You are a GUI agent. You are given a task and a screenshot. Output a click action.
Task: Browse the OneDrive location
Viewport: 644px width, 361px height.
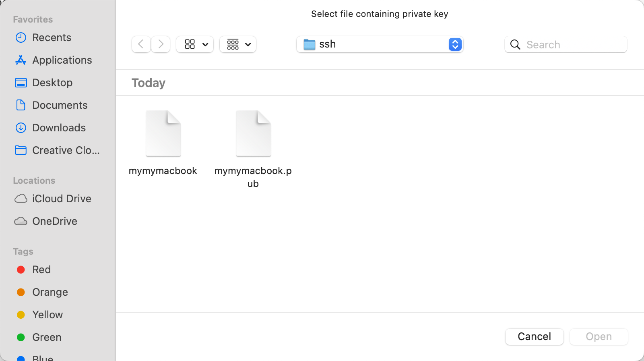(55, 221)
